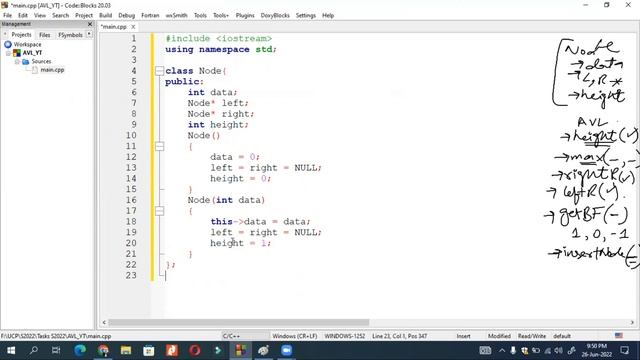
Task: Collapse the AVL_YT project node
Action: pos(8,53)
